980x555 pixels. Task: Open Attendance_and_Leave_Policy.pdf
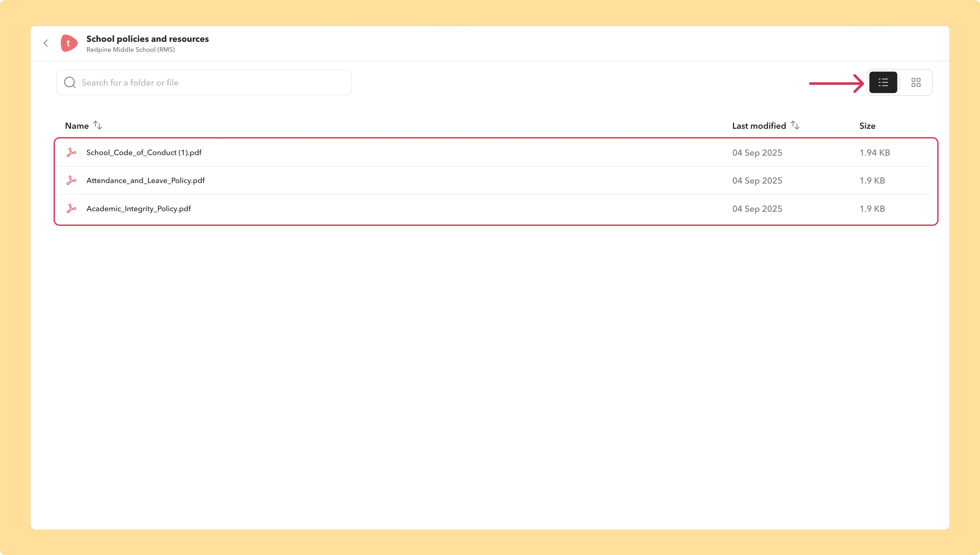pos(146,180)
